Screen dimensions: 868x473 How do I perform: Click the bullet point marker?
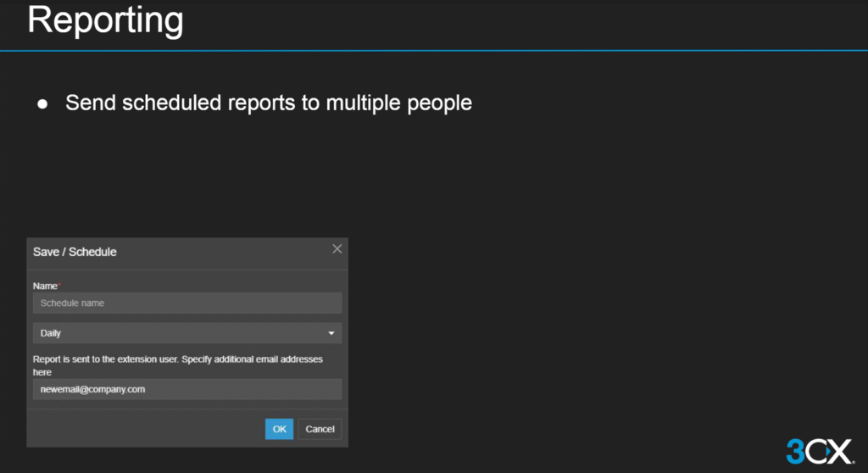click(42, 104)
